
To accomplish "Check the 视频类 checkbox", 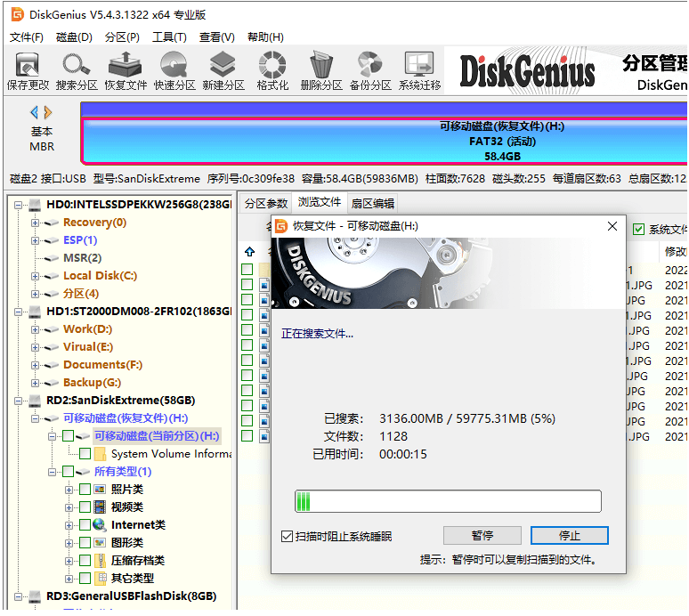I will click(85, 507).
